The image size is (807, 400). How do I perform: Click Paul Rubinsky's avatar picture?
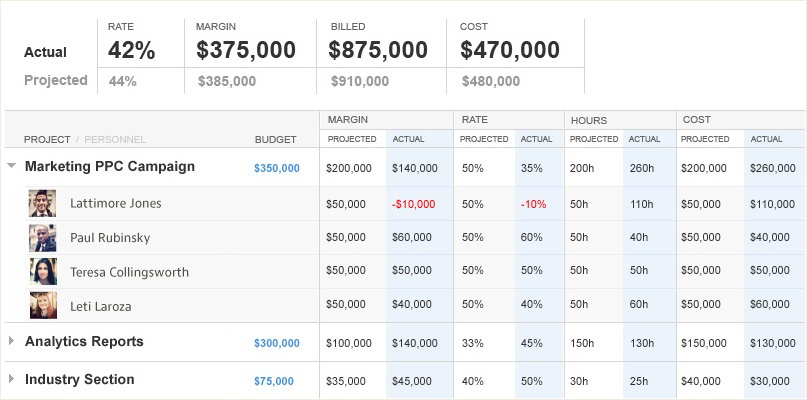43,238
